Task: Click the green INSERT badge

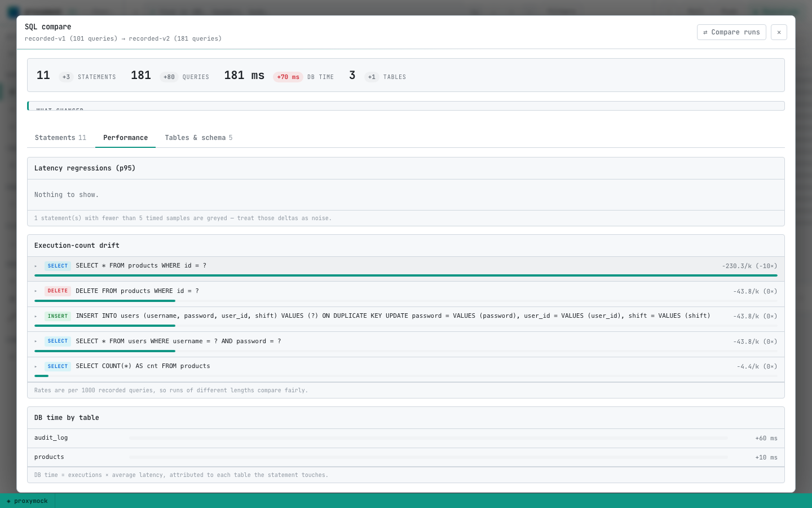Action: point(58,316)
